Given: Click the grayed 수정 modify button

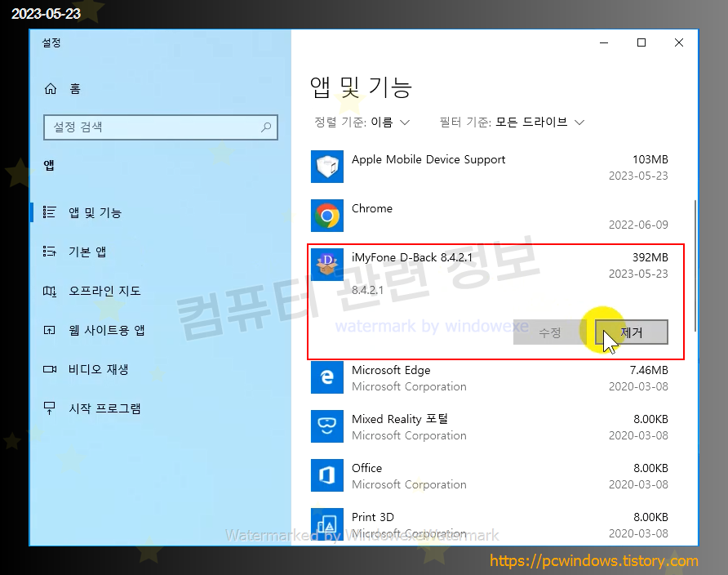Looking at the screenshot, I should [x=550, y=332].
